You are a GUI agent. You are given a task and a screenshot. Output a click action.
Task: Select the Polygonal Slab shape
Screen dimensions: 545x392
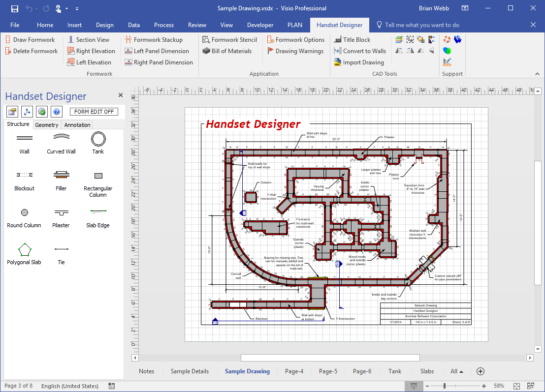point(24,254)
